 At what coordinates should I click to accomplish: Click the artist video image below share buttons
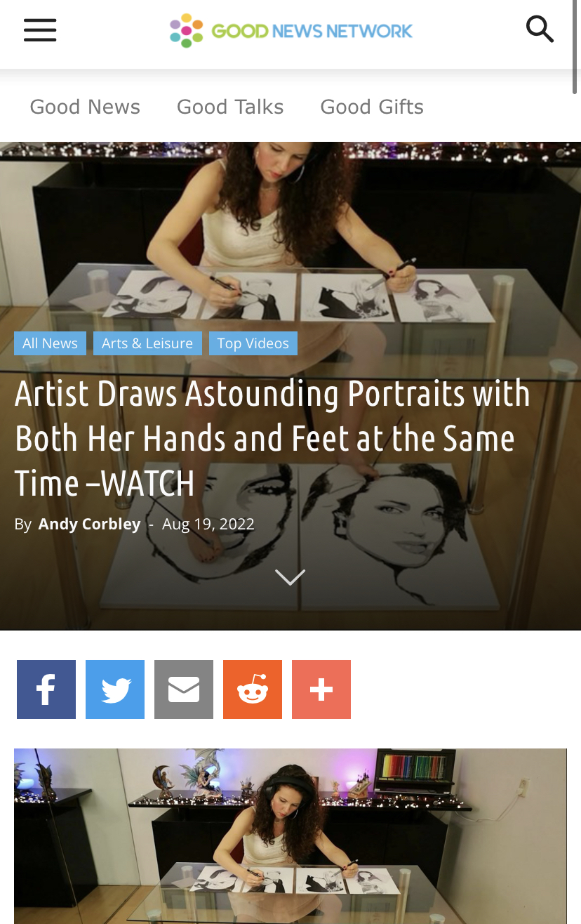coord(290,836)
